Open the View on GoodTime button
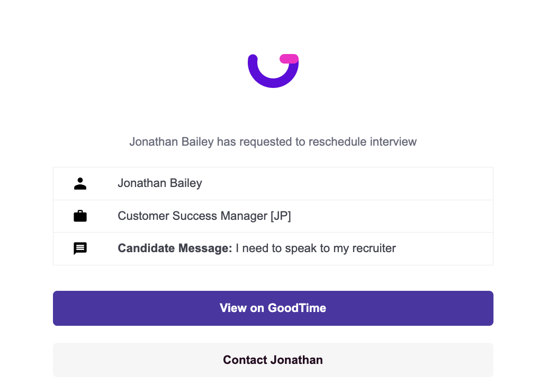 (273, 308)
